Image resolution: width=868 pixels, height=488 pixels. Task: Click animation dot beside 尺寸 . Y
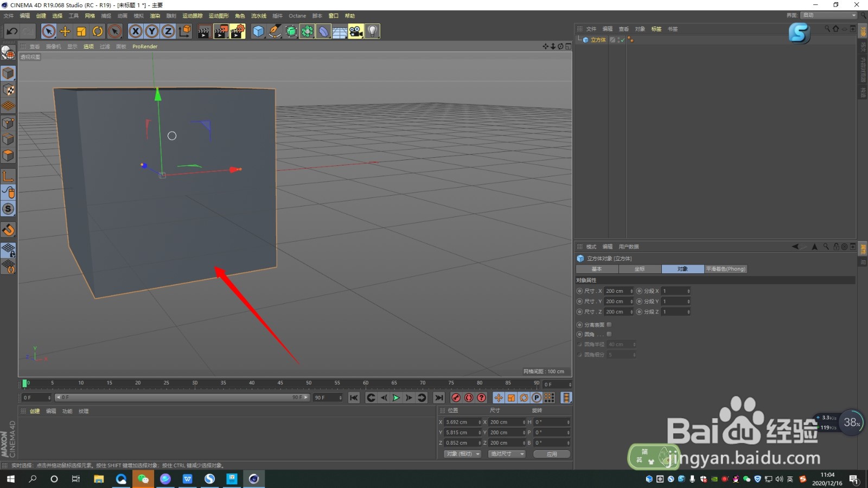579,301
